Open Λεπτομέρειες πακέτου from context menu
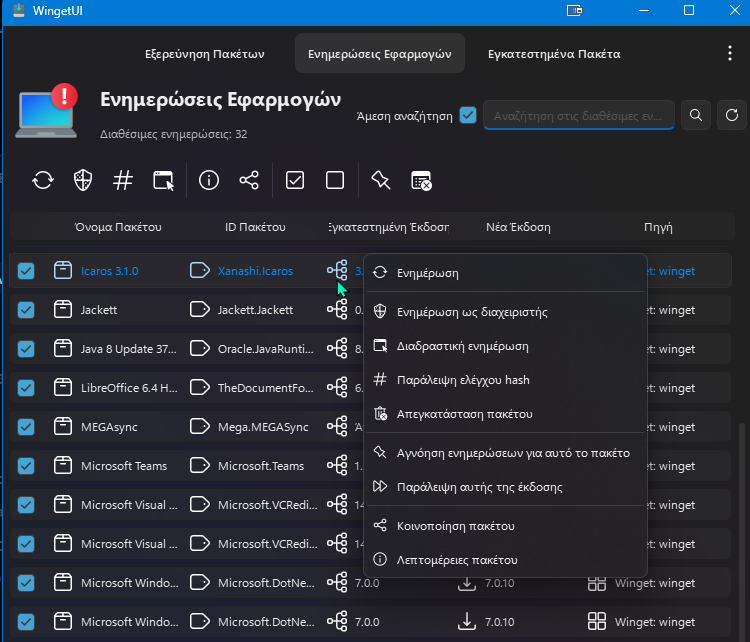Viewport: 750px width, 642px height. 505,560
